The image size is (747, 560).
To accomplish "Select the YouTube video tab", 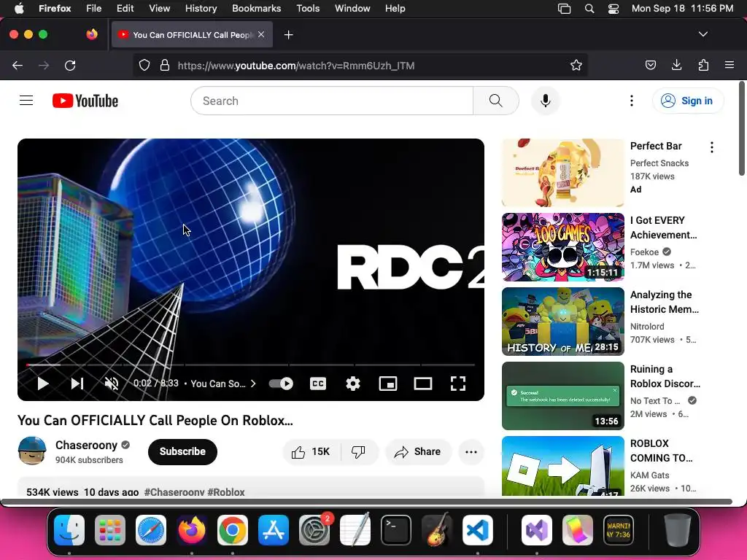I will coord(192,34).
